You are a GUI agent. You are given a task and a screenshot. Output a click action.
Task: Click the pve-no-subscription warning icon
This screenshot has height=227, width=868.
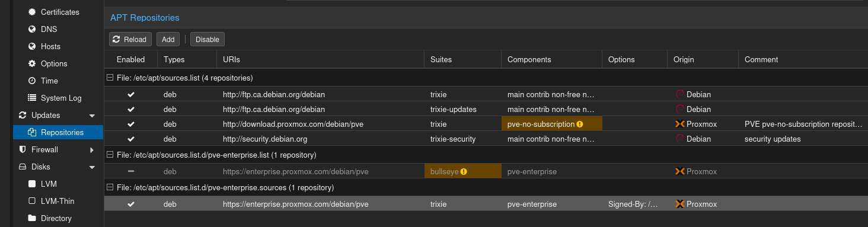click(580, 124)
